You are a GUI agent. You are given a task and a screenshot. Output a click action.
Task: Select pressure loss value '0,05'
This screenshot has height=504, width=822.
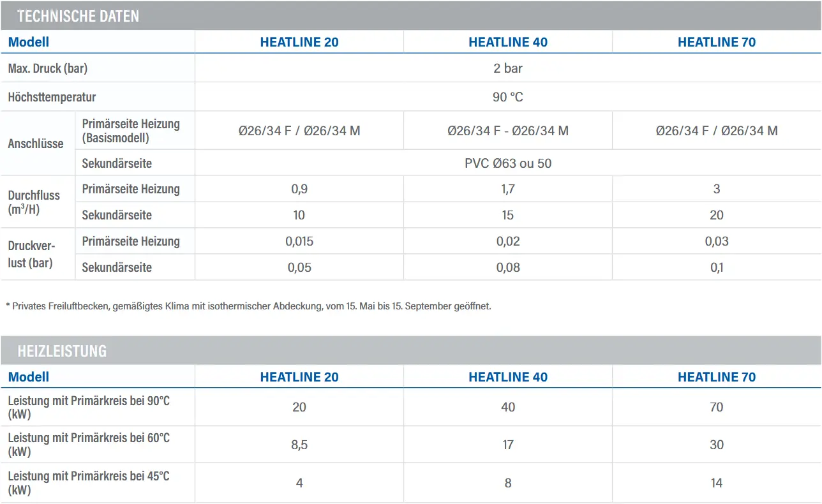299,267
